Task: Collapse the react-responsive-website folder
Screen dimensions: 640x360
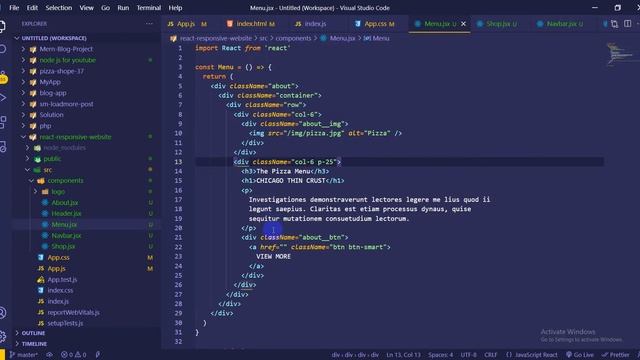Action: point(75,137)
